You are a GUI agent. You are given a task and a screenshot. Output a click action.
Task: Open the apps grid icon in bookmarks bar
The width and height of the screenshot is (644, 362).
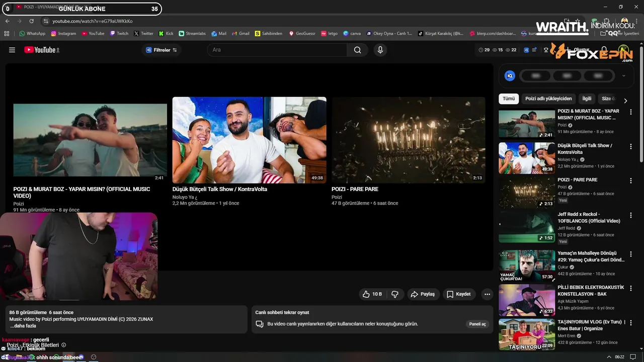7,34
